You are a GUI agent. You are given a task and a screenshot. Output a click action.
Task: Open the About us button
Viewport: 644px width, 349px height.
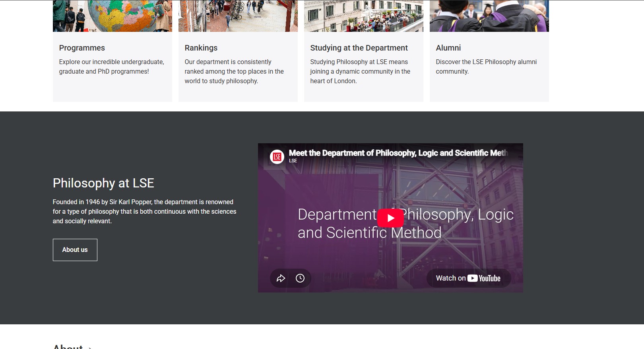click(75, 250)
